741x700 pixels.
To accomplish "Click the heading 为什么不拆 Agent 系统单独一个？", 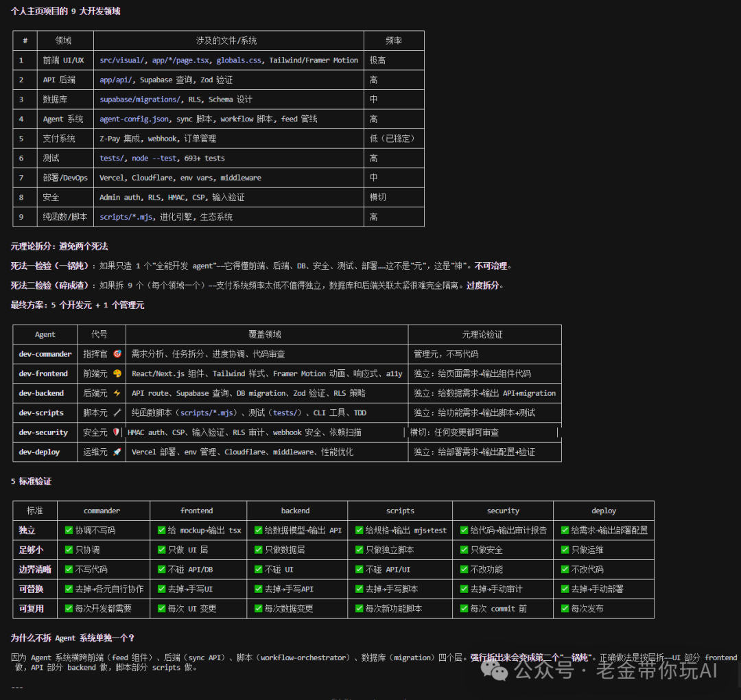I will click(73, 638).
